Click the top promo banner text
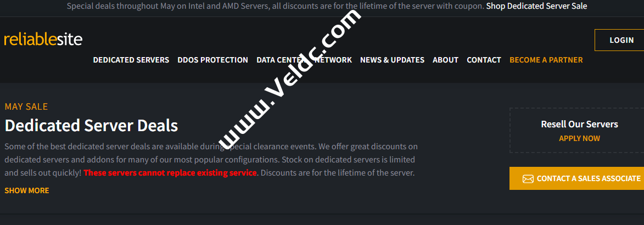Screen dimensions: 644x225 point(275,6)
